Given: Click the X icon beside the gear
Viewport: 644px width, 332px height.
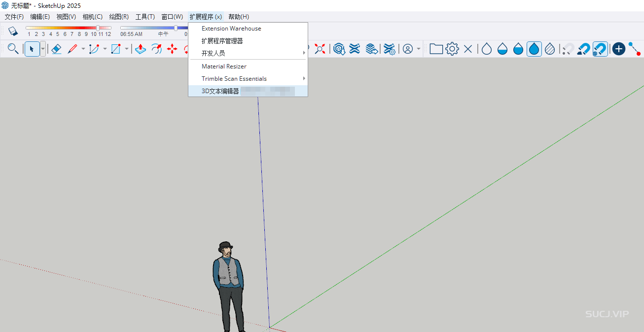Looking at the screenshot, I should [x=468, y=49].
